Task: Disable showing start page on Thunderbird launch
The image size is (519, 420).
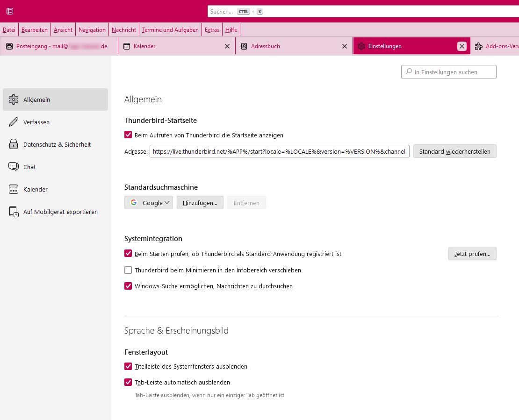Action: (x=128, y=135)
